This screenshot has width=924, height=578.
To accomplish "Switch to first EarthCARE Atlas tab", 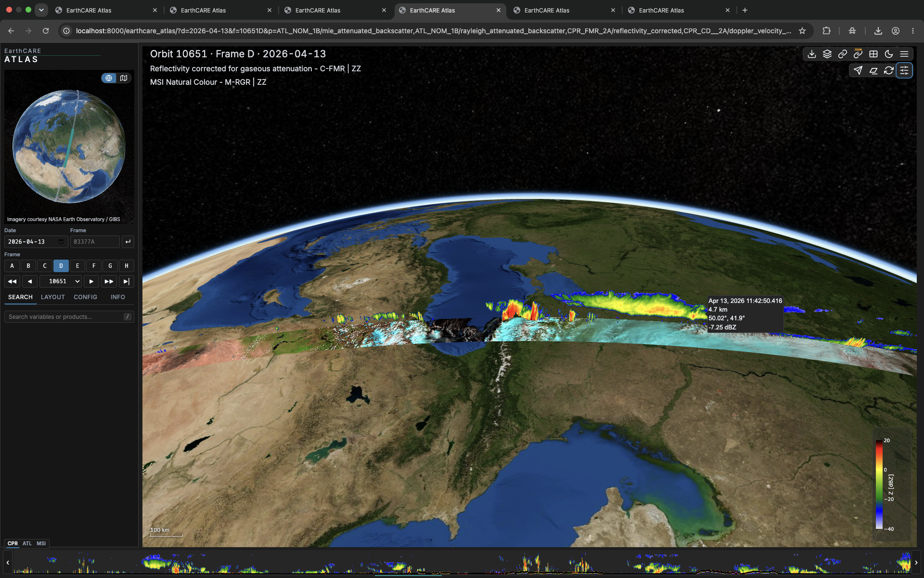I will [x=106, y=10].
